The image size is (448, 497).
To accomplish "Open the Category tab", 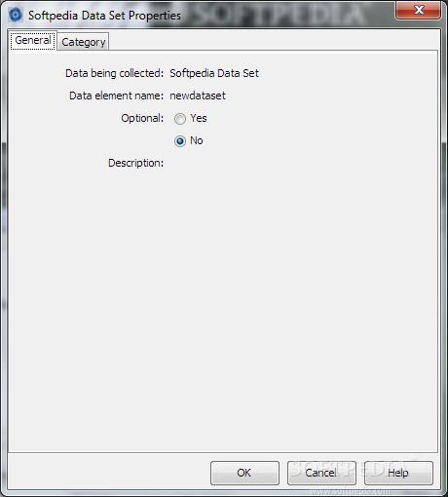I will point(84,42).
